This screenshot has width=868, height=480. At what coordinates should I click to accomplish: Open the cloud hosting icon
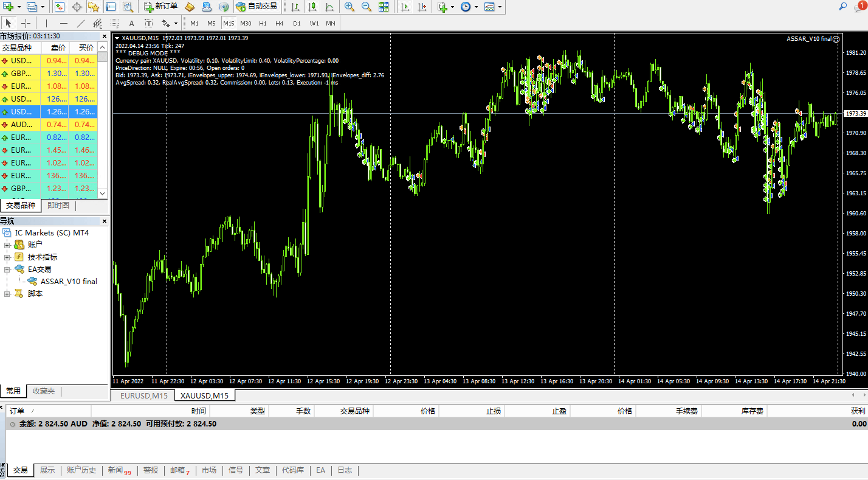click(x=207, y=7)
